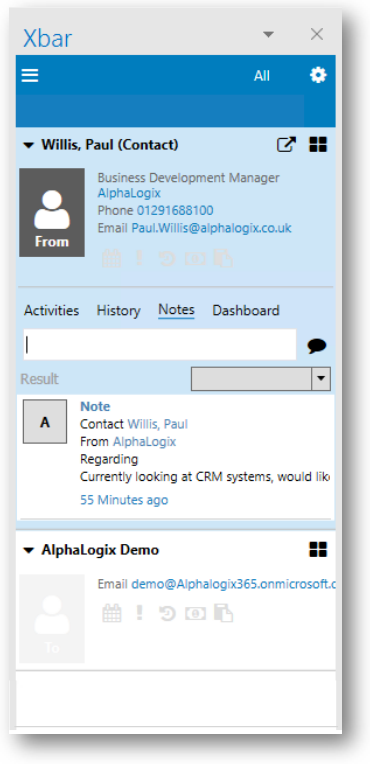Click the Paul.Willis@alphalogix.co.uk email link
Viewport: 370px width, 764px height.
point(212,228)
